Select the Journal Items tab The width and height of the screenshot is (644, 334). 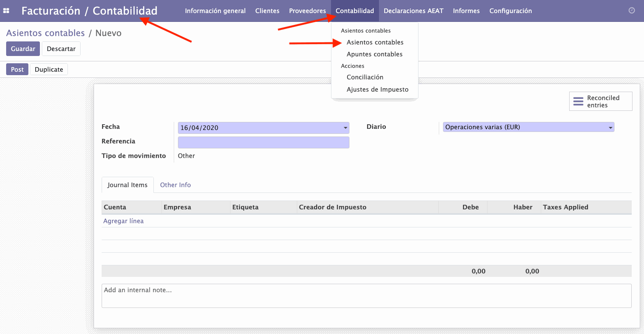pos(127,185)
